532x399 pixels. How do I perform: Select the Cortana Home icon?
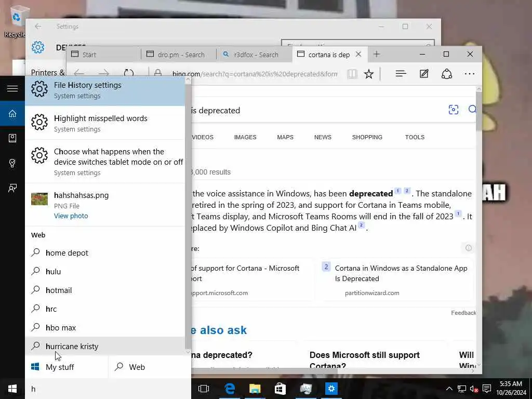[x=12, y=113]
